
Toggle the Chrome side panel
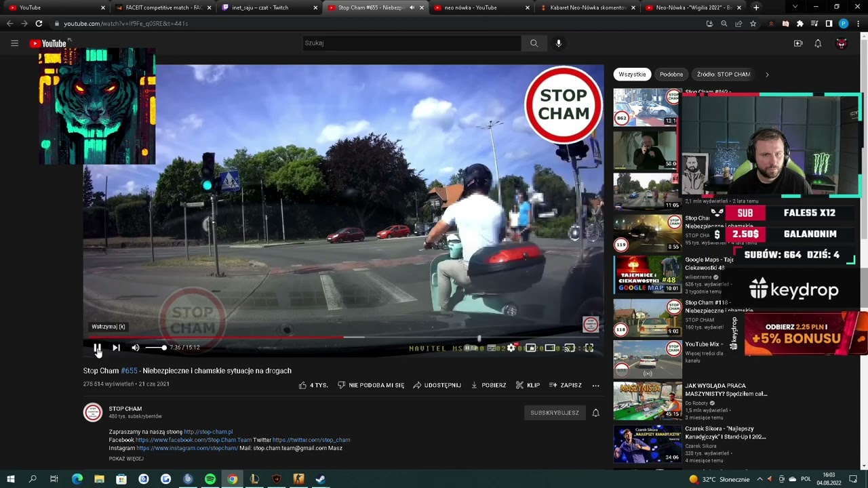[x=829, y=24]
